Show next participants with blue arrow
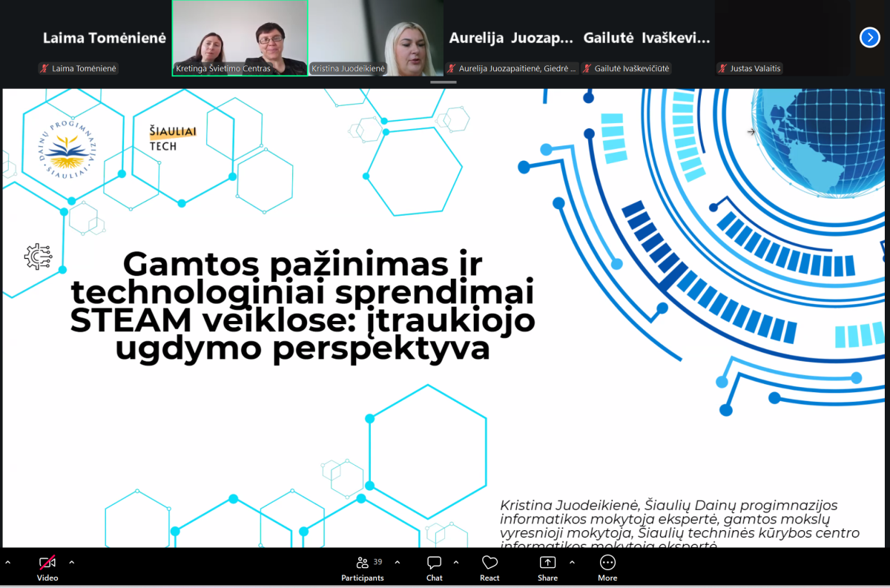This screenshot has width=890, height=588. click(869, 37)
